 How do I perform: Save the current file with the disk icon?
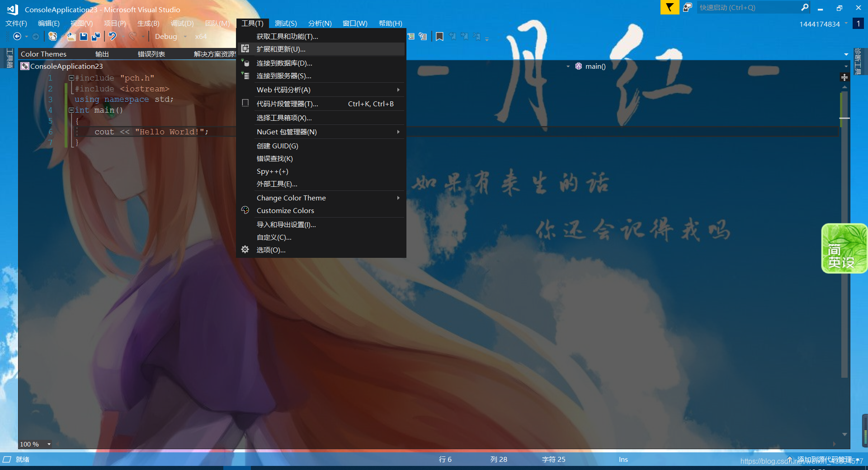(x=84, y=36)
